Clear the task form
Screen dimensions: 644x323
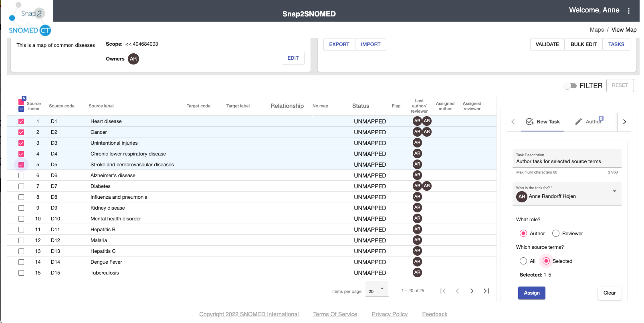pos(610,293)
